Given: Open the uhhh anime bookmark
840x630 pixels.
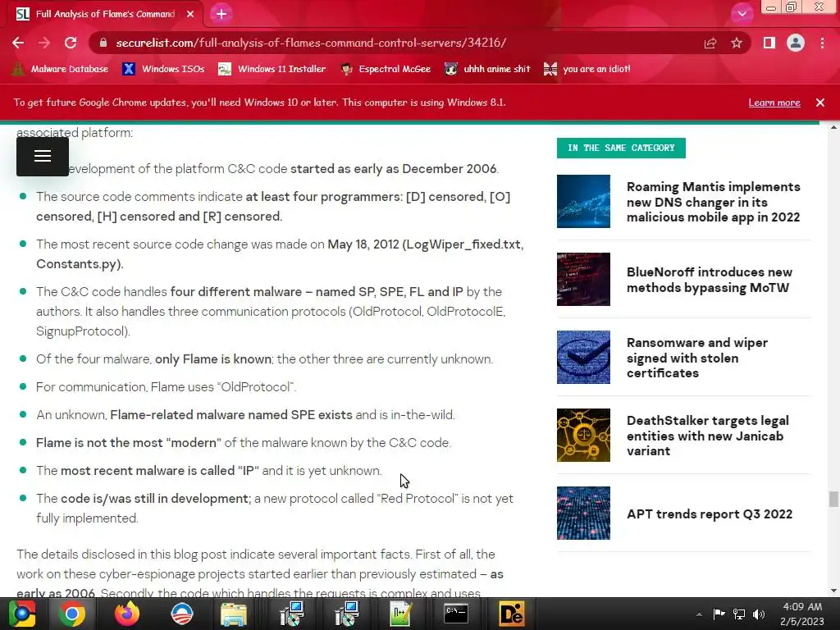Looking at the screenshot, I should pos(487,69).
